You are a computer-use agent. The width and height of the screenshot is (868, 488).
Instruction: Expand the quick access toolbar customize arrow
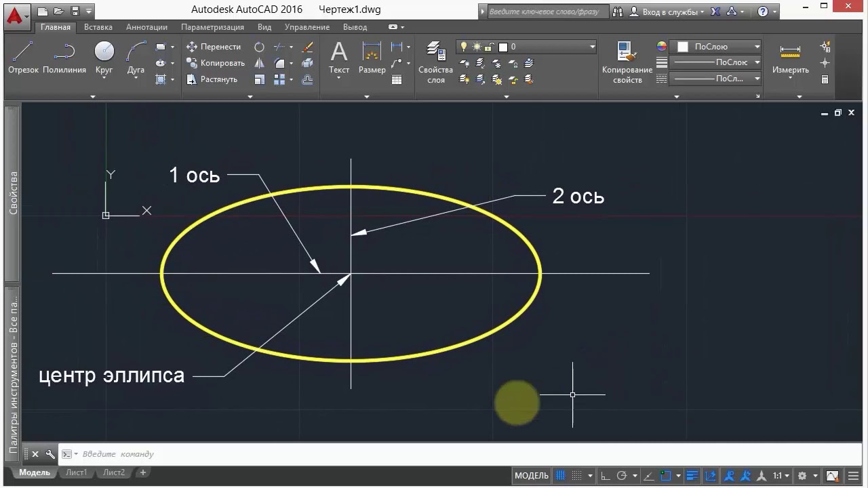point(89,12)
